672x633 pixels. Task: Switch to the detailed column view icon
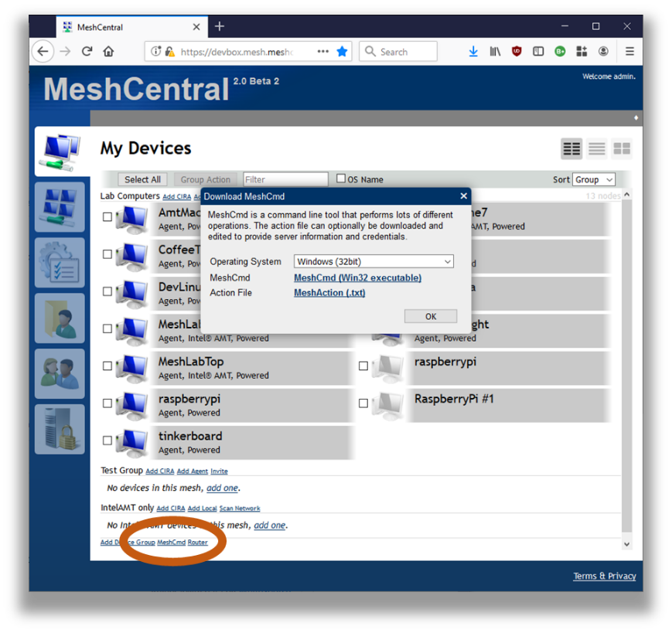pyautogui.click(x=571, y=148)
